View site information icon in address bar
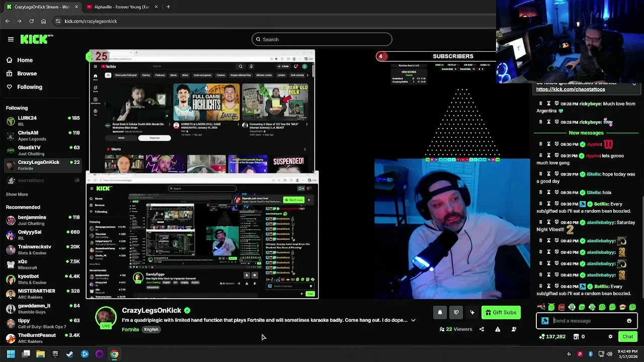Viewport: 644px width, 362px height. tap(58, 21)
